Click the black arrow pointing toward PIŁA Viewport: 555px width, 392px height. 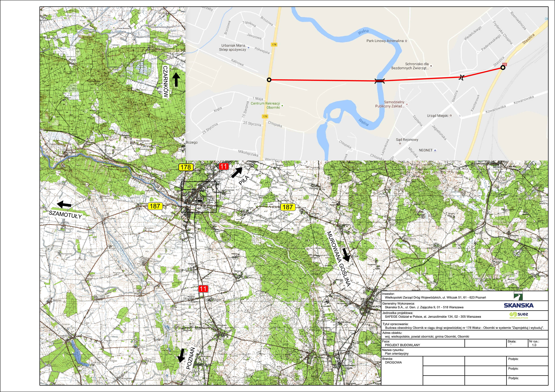[x=237, y=172]
